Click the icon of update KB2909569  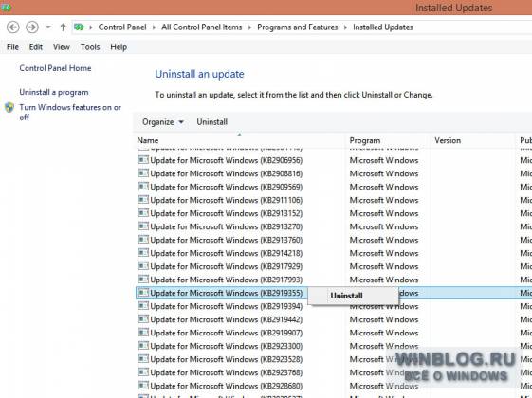[x=143, y=186]
